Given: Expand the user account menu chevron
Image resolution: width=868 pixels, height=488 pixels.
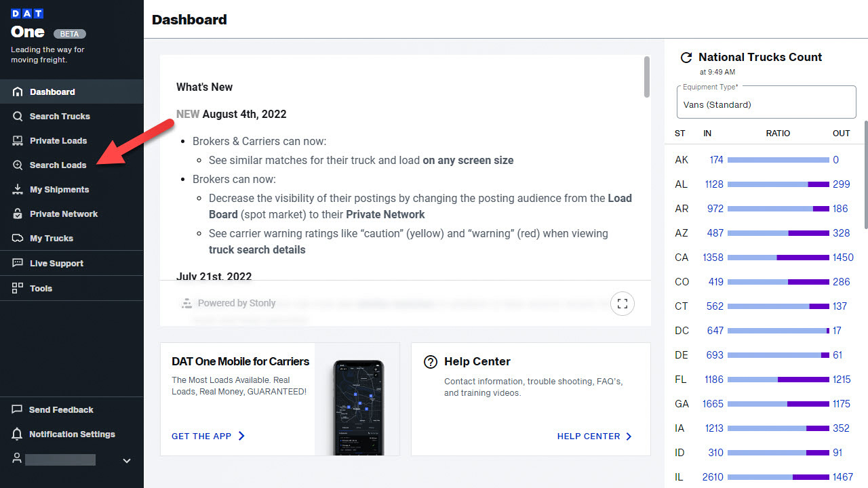Looking at the screenshot, I should pyautogui.click(x=127, y=461).
